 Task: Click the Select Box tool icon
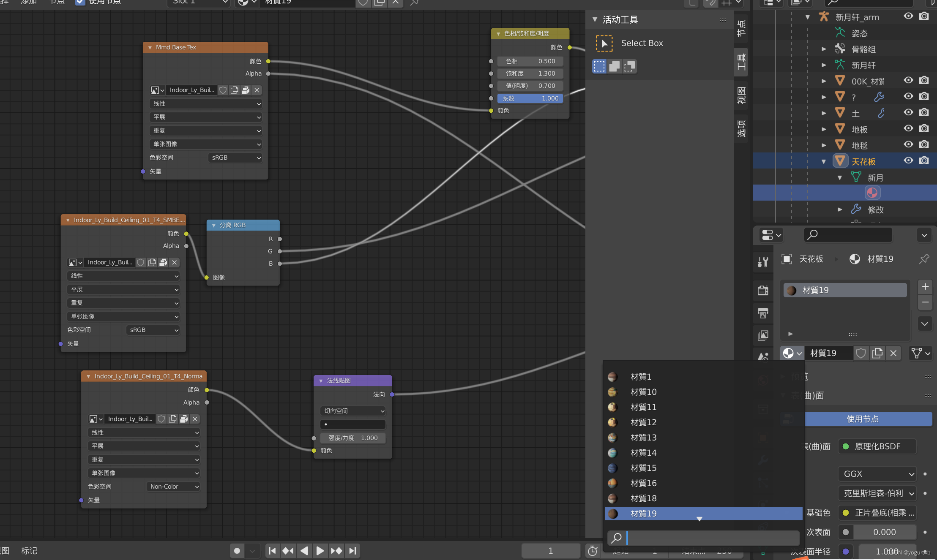point(604,43)
